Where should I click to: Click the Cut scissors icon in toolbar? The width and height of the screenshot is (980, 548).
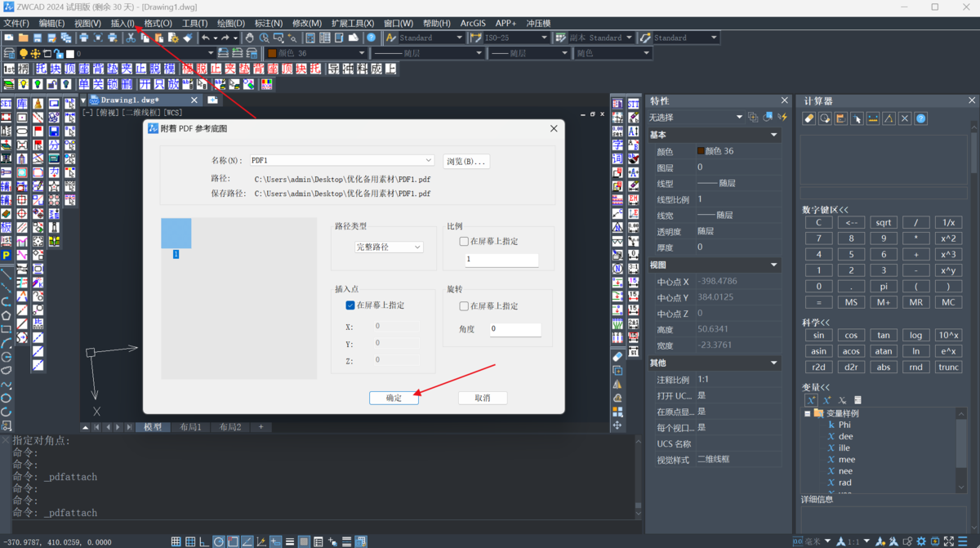pyautogui.click(x=131, y=38)
